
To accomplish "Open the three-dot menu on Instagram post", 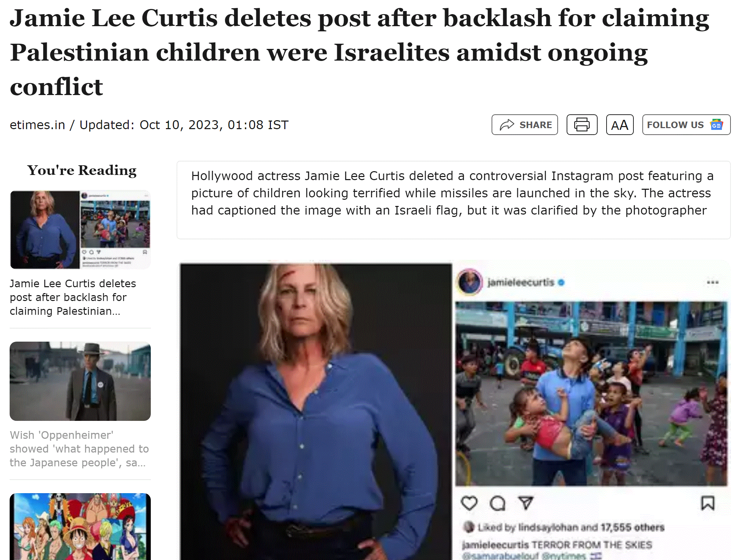I will tap(713, 282).
